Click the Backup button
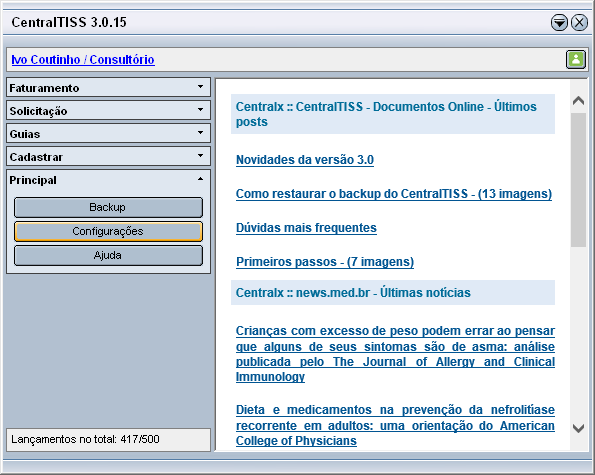Image resolution: width=595 pixels, height=475 pixels. tap(109, 207)
